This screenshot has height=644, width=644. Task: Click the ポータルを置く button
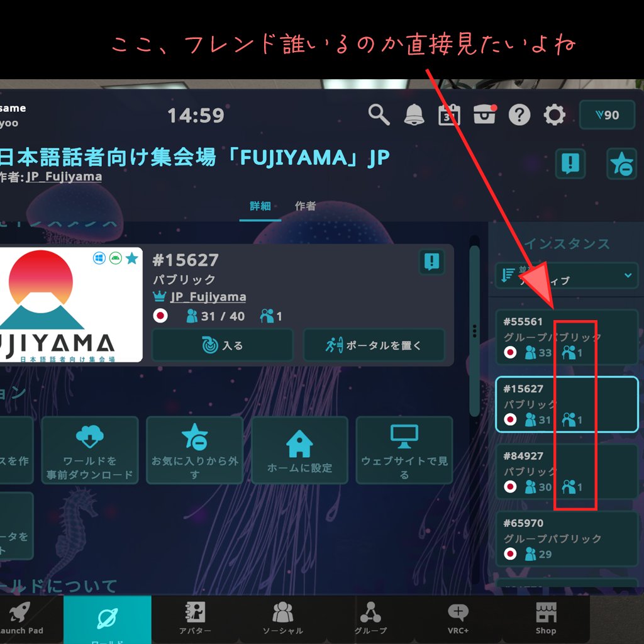[x=374, y=345]
